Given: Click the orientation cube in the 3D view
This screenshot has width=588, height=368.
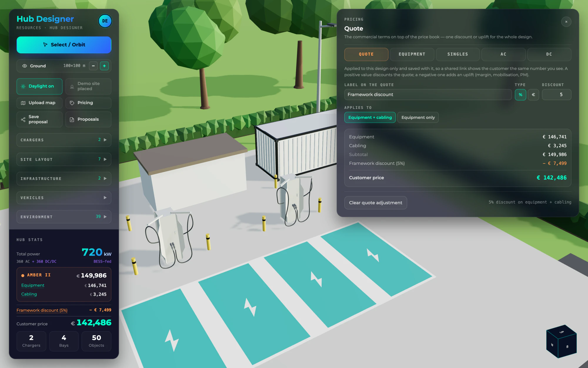Looking at the screenshot, I should pos(561,342).
